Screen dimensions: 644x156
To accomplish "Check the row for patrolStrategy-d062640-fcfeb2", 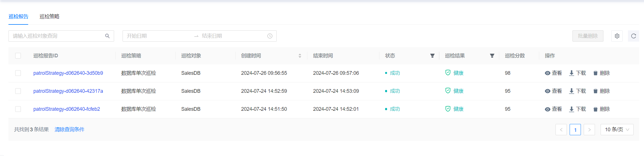I will [18, 109].
